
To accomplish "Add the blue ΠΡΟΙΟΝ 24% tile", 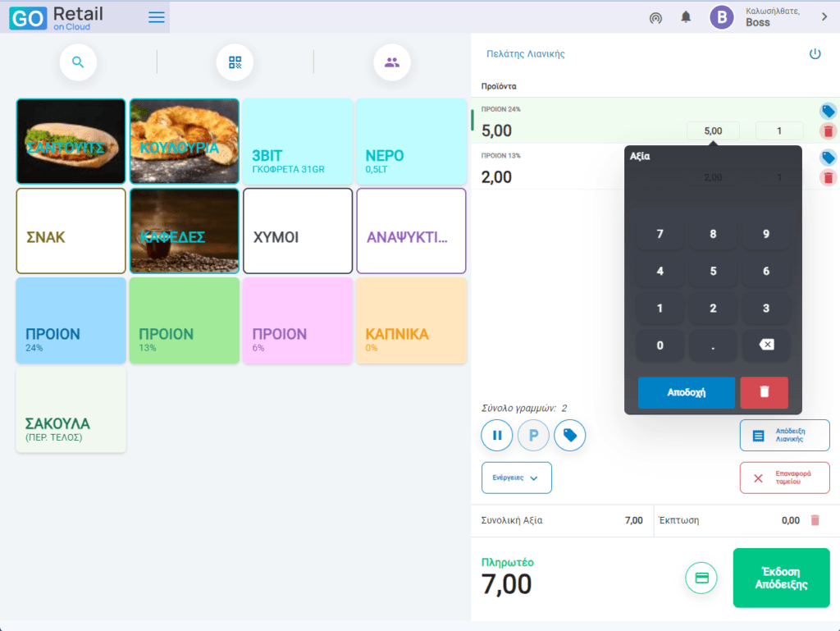I will pos(71,320).
